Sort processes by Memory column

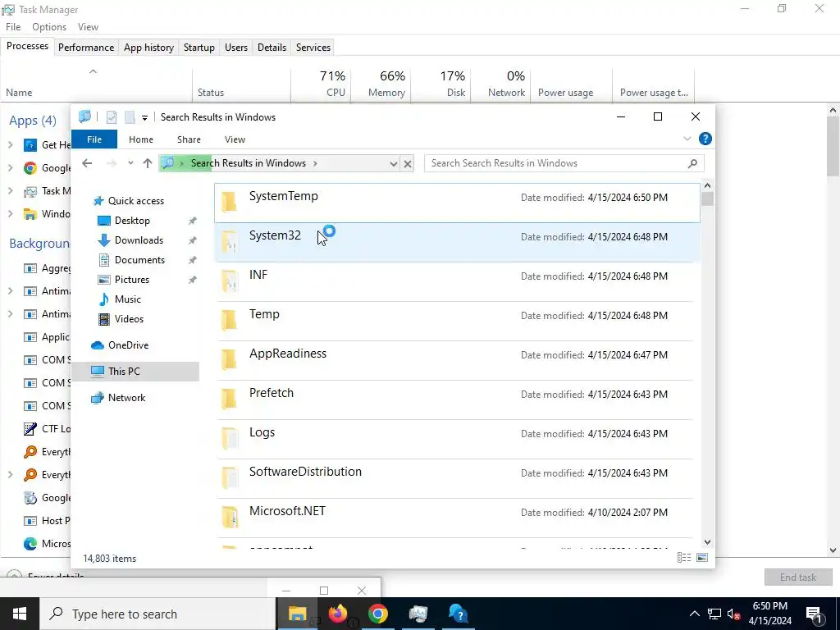(x=381, y=84)
